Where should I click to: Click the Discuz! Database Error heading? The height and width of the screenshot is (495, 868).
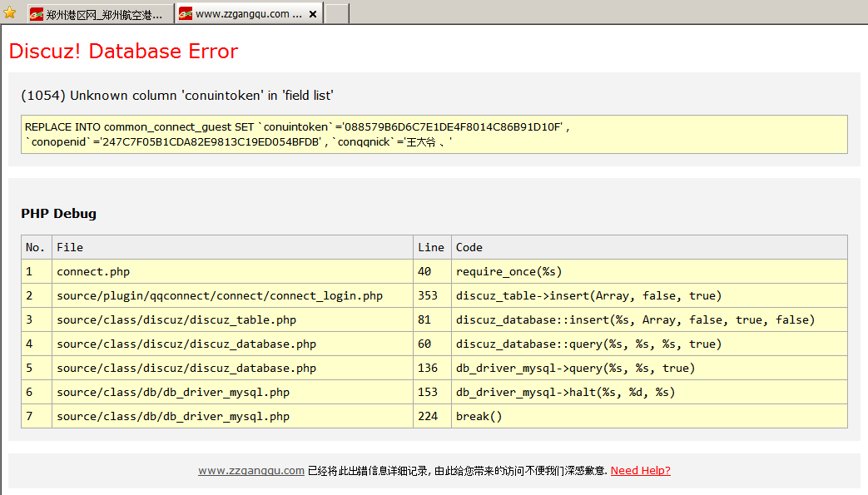click(123, 51)
